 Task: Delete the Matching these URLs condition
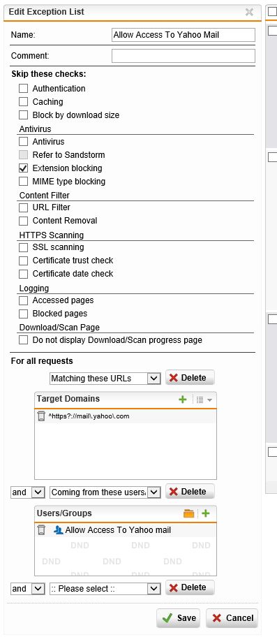(190, 377)
